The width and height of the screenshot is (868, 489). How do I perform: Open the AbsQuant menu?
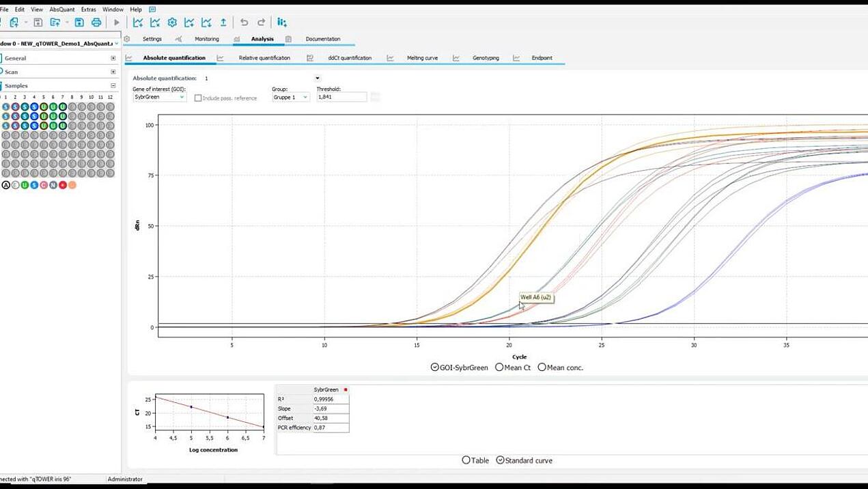(62, 10)
